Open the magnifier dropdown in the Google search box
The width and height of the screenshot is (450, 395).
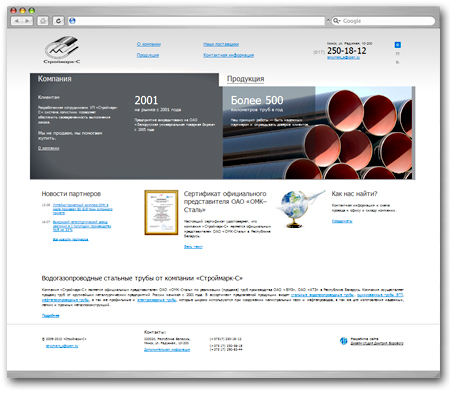coord(337,21)
